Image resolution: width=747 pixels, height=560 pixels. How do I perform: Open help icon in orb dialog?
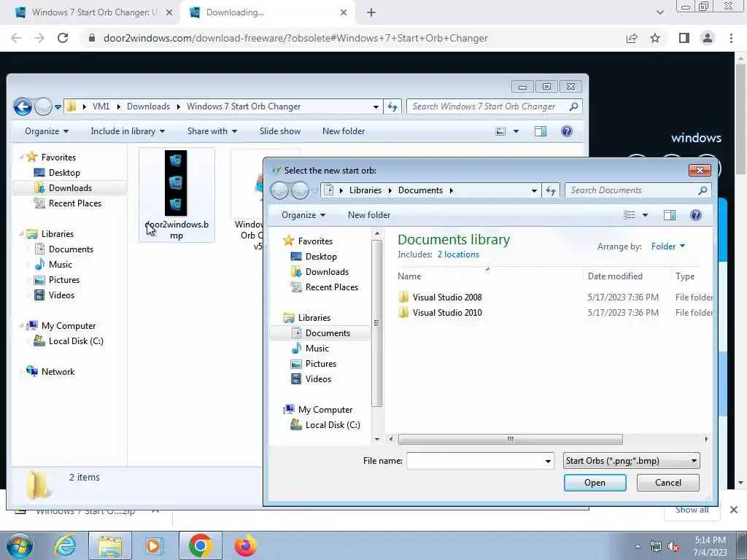pyautogui.click(x=695, y=215)
